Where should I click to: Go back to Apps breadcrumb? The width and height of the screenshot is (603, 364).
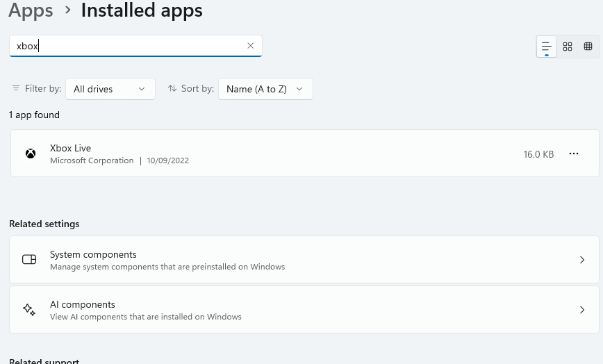[31, 10]
